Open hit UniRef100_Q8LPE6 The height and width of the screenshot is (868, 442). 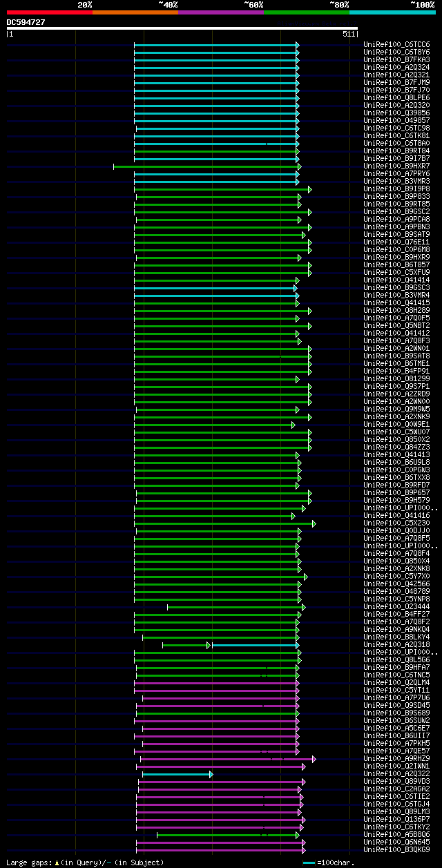point(396,97)
